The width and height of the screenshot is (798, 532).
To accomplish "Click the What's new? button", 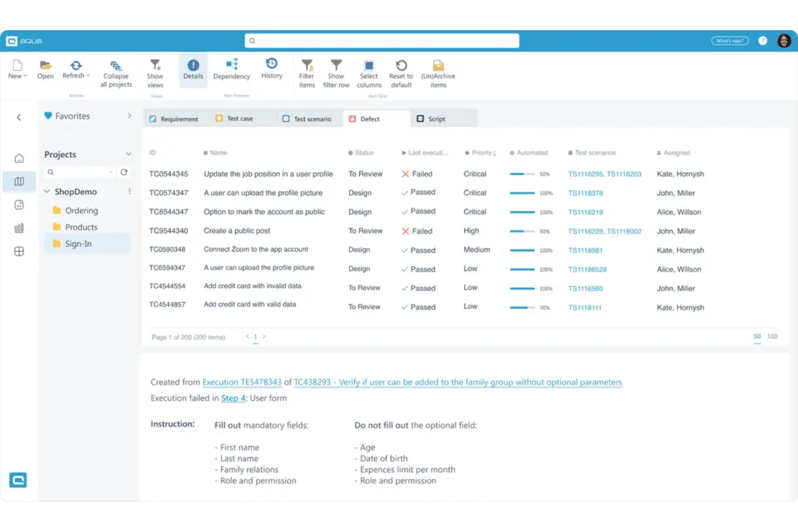I will tap(730, 40).
